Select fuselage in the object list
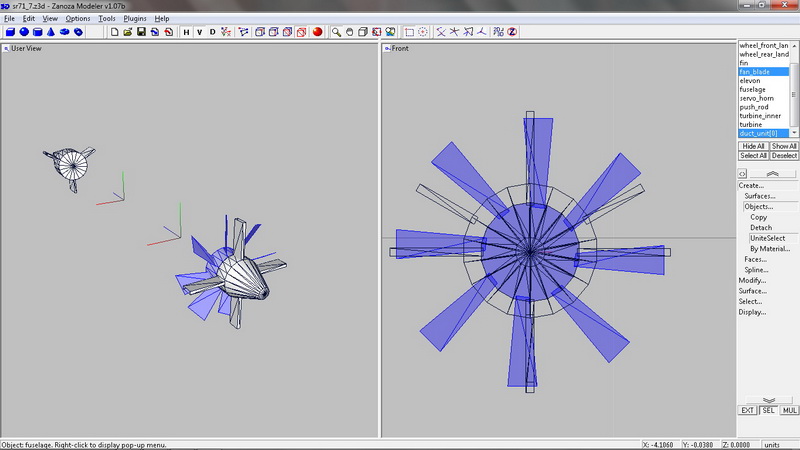The image size is (800, 450). click(753, 89)
